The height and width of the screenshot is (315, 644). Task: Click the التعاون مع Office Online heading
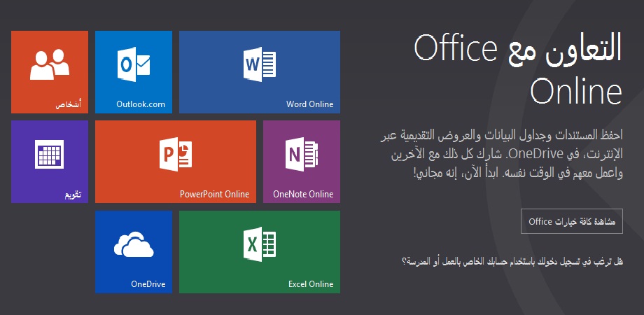point(518,70)
